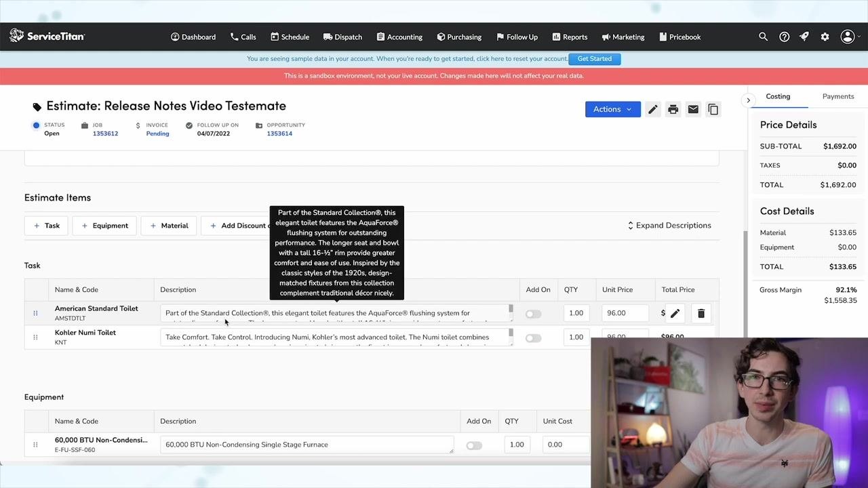Image resolution: width=868 pixels, height=488 pixels.
Task: Edit the estimate with the pencil icon by Actions
Action: click(652, 109)
